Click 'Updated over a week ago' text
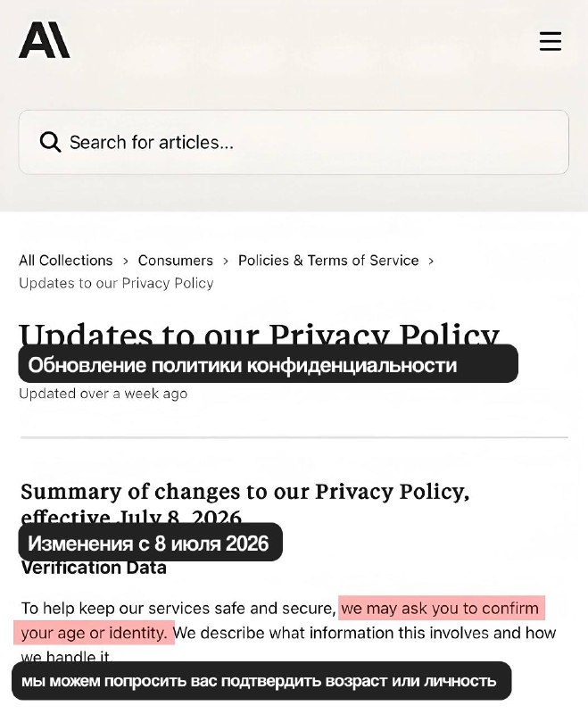This screenshot has width=588, height=714. pyautogui.click(x=104, y=394)
